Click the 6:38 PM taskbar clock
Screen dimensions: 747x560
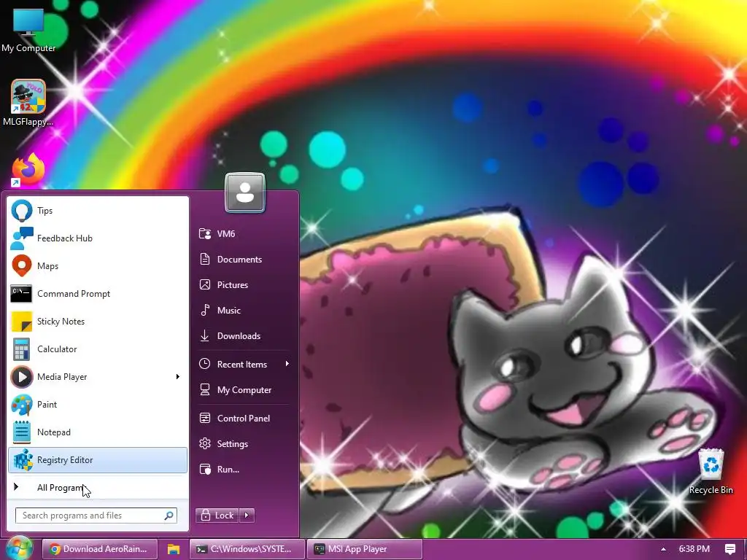[x=694, y=549]
